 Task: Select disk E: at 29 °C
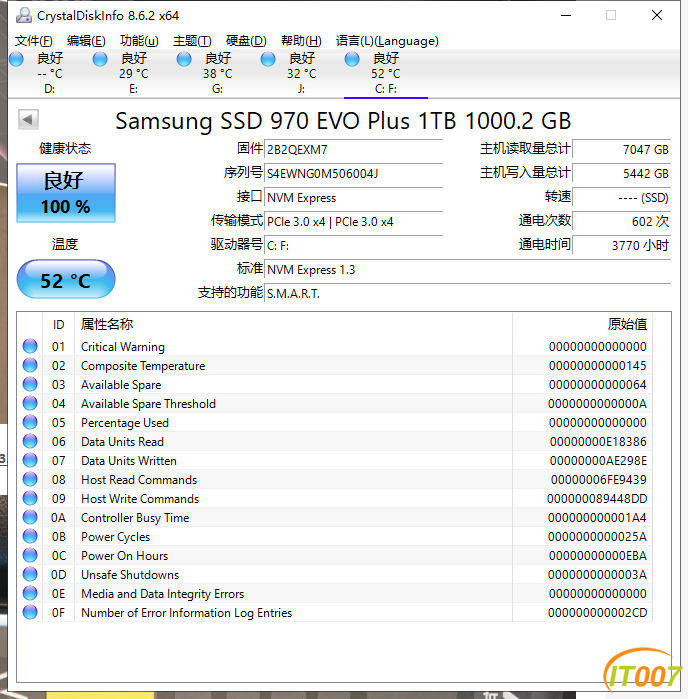click(x=134, y=74)
